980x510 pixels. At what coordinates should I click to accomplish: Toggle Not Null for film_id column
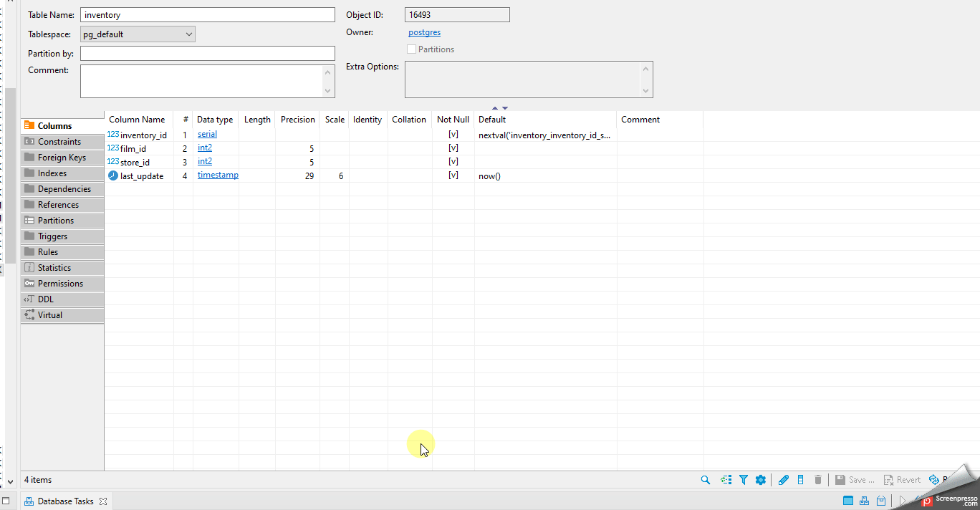click(x=453, y=148)
